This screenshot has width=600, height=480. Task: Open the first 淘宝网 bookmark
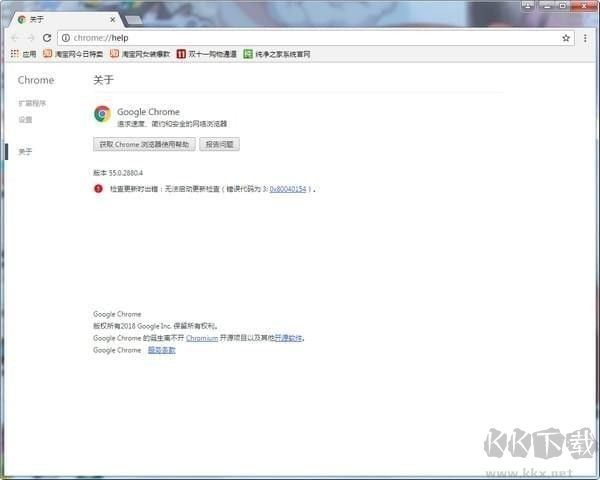73,54
